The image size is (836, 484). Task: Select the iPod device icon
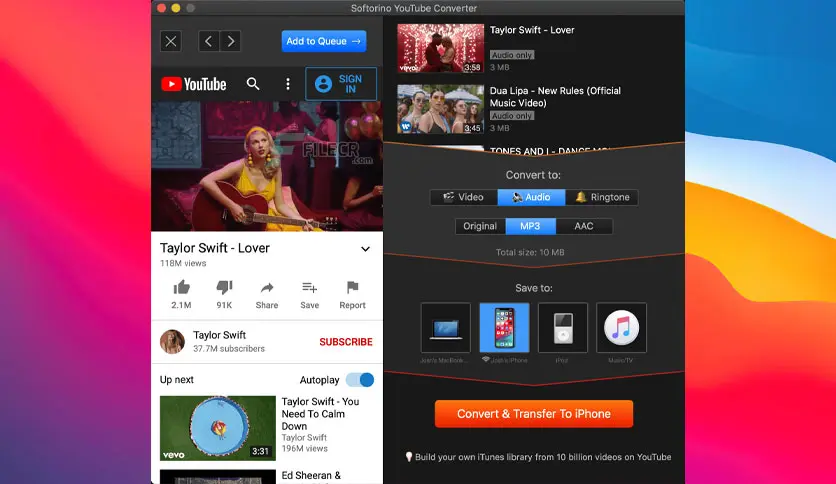(x=562, y=328)
